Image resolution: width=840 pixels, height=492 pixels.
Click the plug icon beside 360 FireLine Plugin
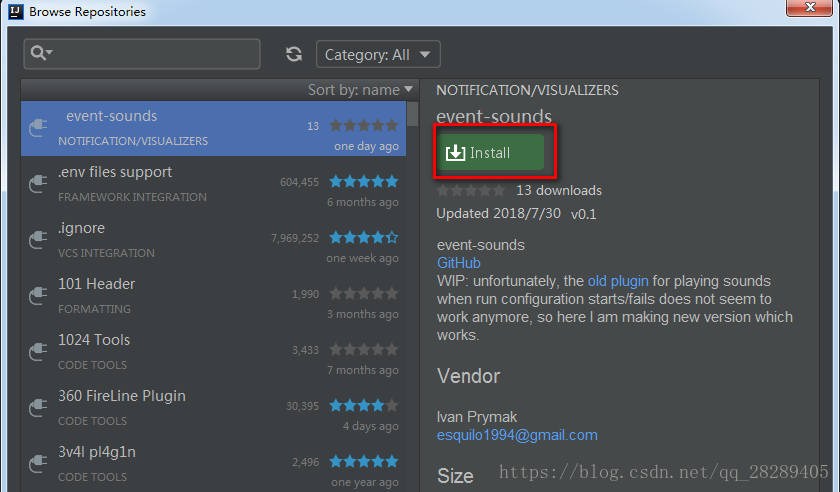[38, 408]
